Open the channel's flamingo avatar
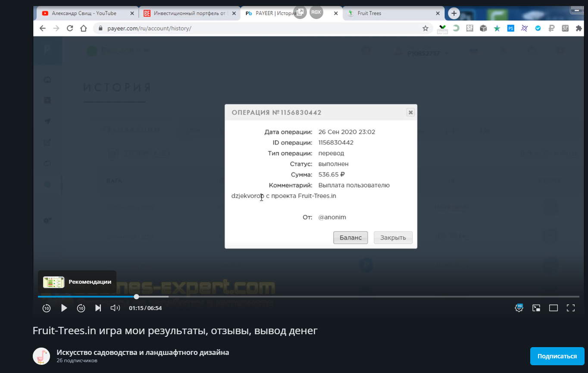The image size is (588, 373). 41,356
